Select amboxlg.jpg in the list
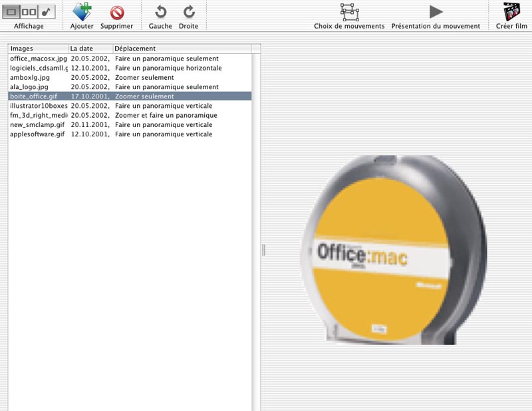 (130, 77)
